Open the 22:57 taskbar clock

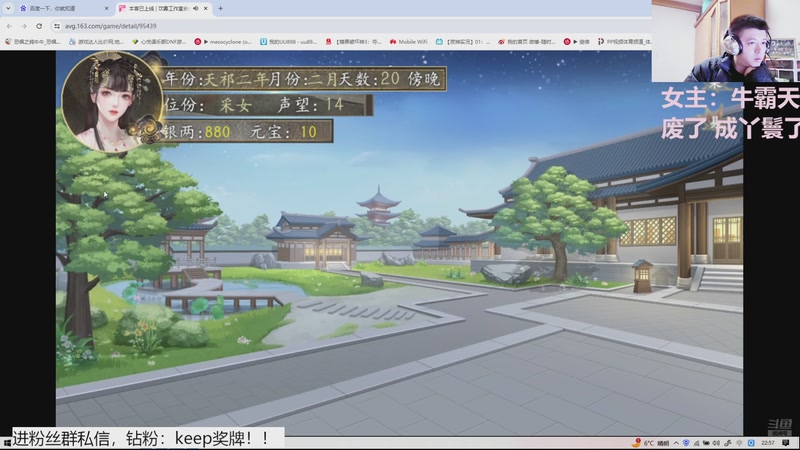coord(768,443)
